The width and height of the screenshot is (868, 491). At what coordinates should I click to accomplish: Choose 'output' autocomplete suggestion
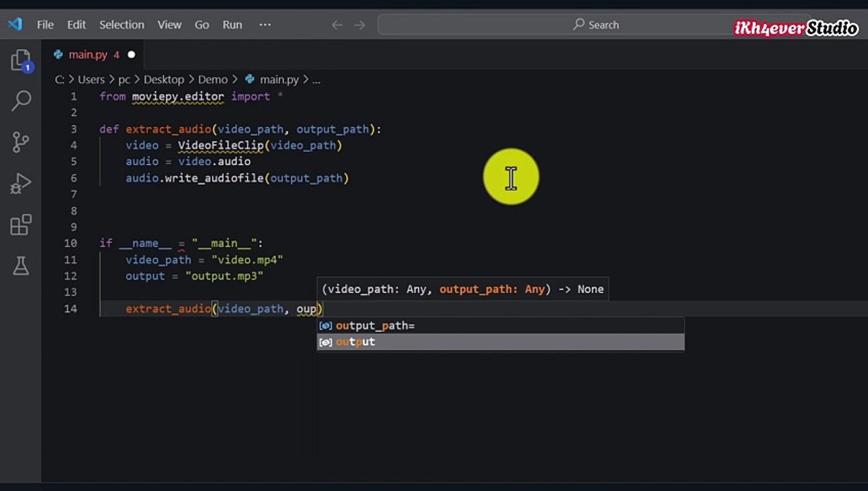[x=500, y=342]
